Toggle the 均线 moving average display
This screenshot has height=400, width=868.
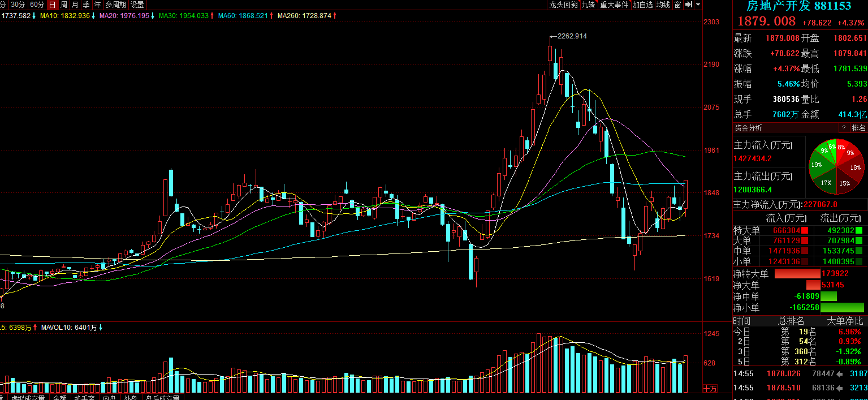point(663,5)
